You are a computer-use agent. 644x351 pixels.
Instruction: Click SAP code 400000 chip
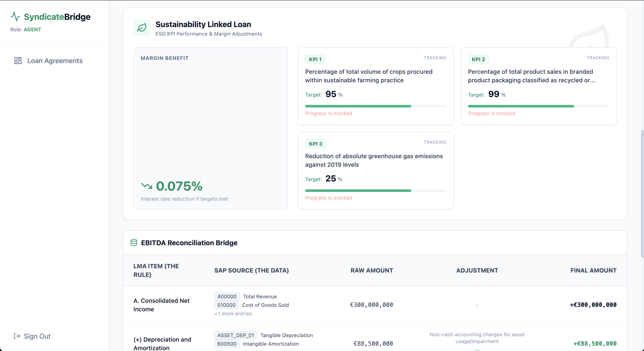[x=227, y=296]
